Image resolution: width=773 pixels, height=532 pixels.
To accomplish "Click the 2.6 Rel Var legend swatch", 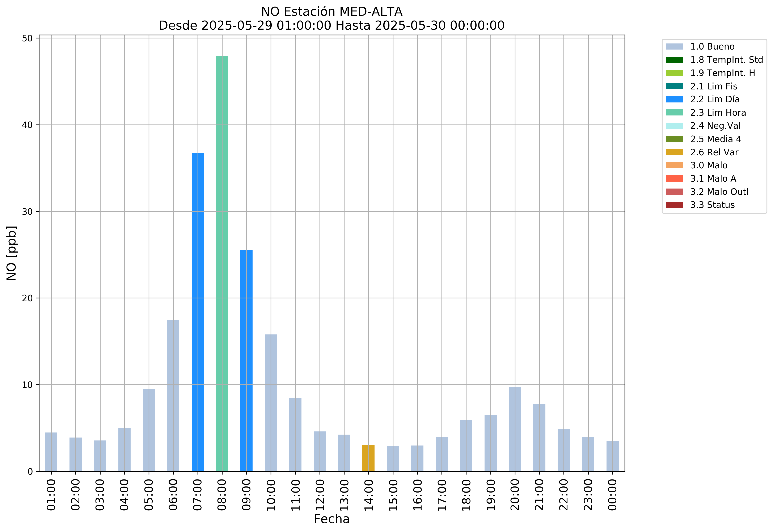I will (674, 152).
